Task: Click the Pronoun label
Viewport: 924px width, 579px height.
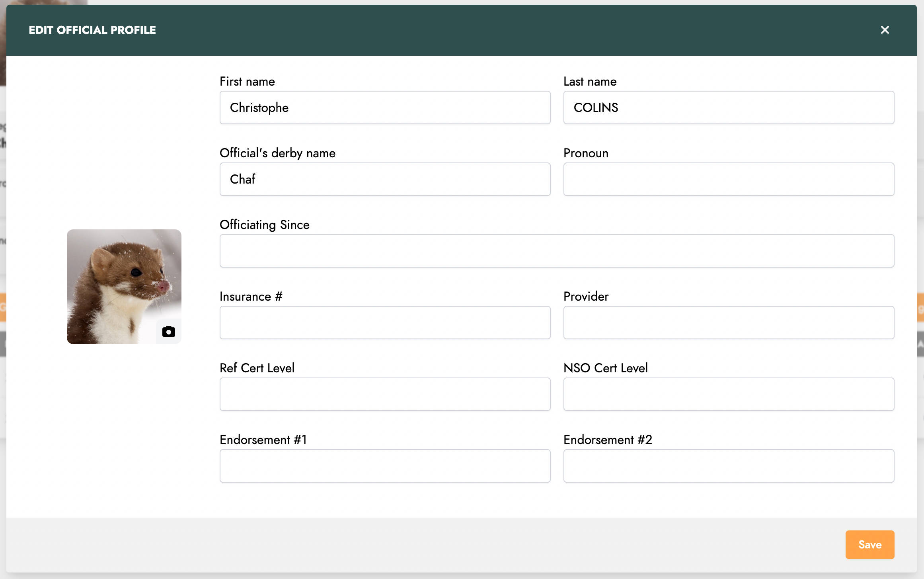Action: tap(586, 153)
